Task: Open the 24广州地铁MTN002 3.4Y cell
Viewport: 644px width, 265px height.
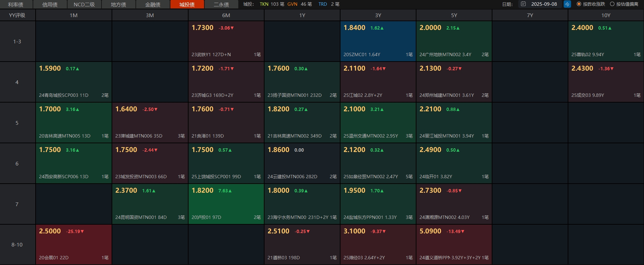Action: (454, 41)
